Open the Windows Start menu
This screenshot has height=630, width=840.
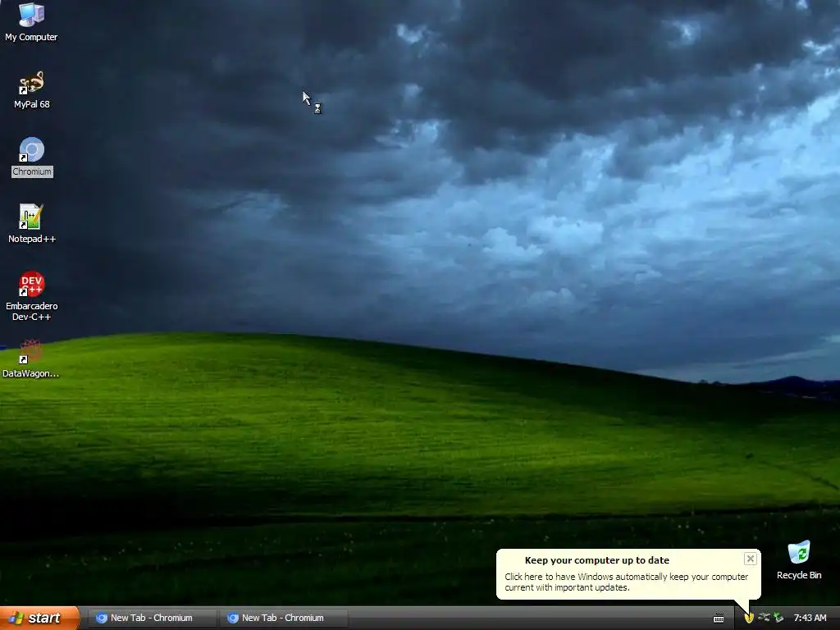pos(39,618)
